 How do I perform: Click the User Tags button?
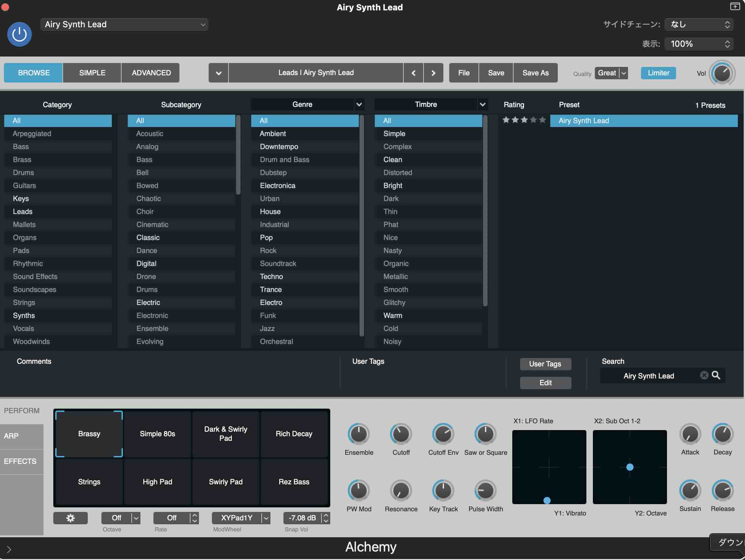click(545, 364)
